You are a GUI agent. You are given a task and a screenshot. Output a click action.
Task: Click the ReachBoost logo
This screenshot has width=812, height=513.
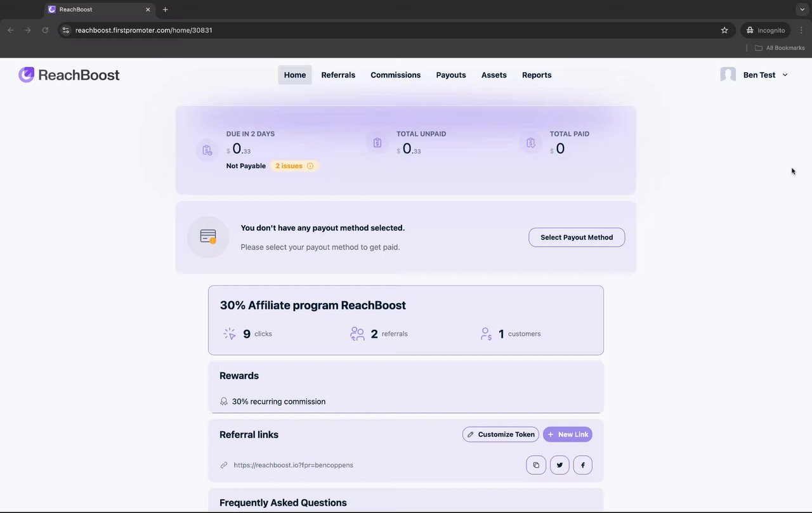coord(69,75)
